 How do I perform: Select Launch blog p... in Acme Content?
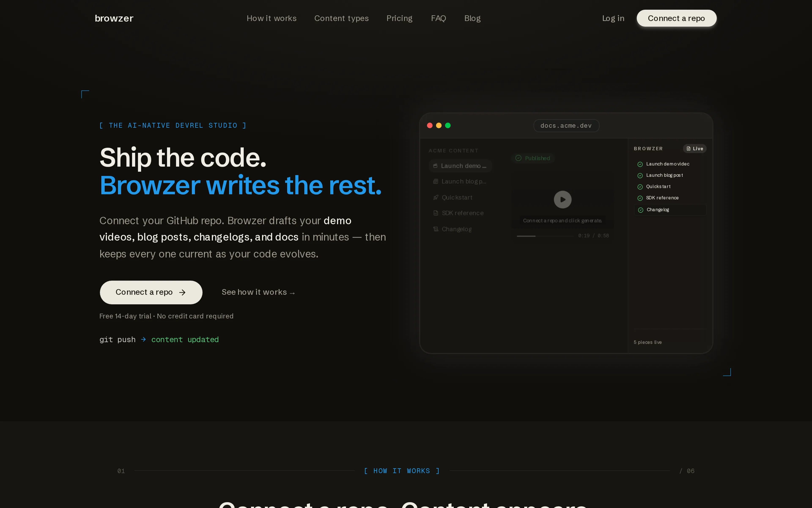[x=460, y=181]
